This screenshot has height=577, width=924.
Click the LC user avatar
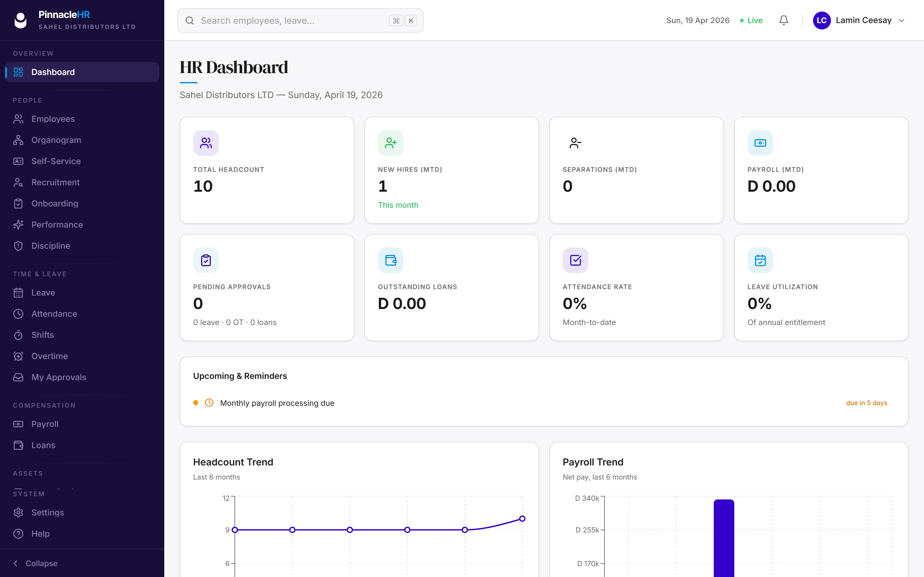pos(822,21)
